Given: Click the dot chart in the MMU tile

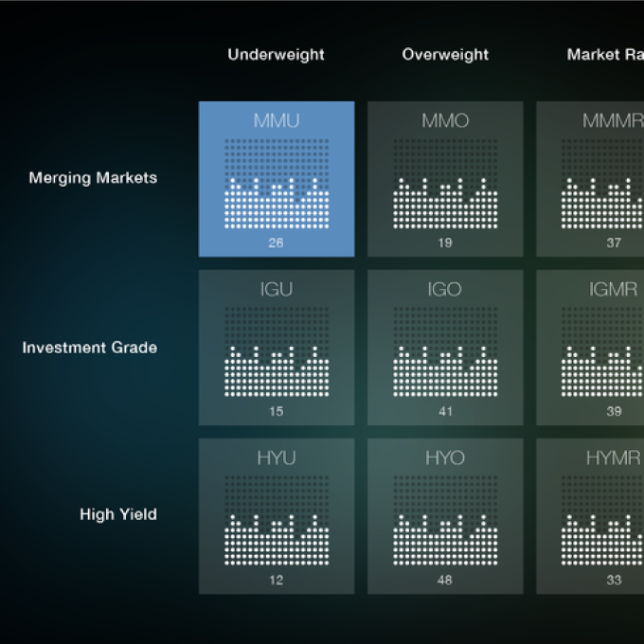Looking at the screenshot, I should point(277,184).
